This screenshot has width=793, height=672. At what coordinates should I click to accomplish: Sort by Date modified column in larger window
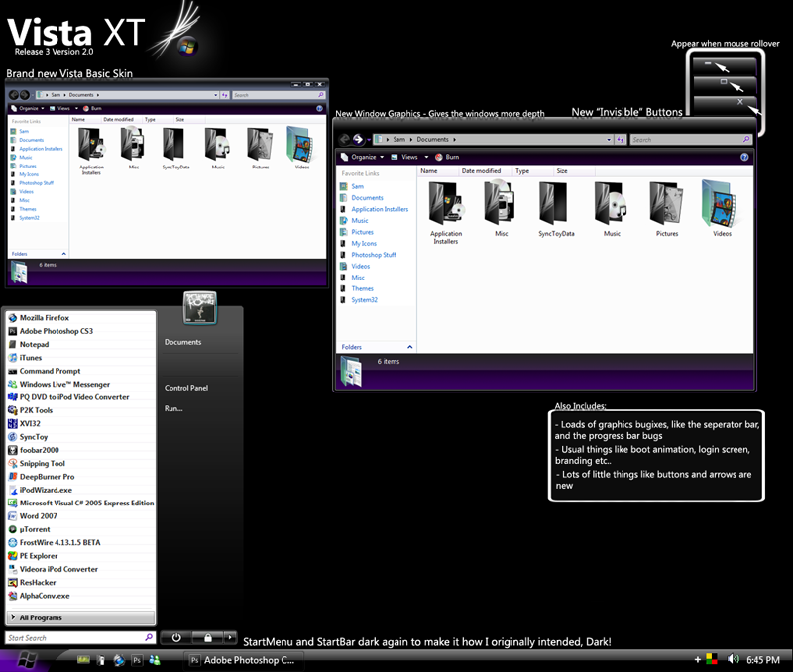click(x=481, y=171)
